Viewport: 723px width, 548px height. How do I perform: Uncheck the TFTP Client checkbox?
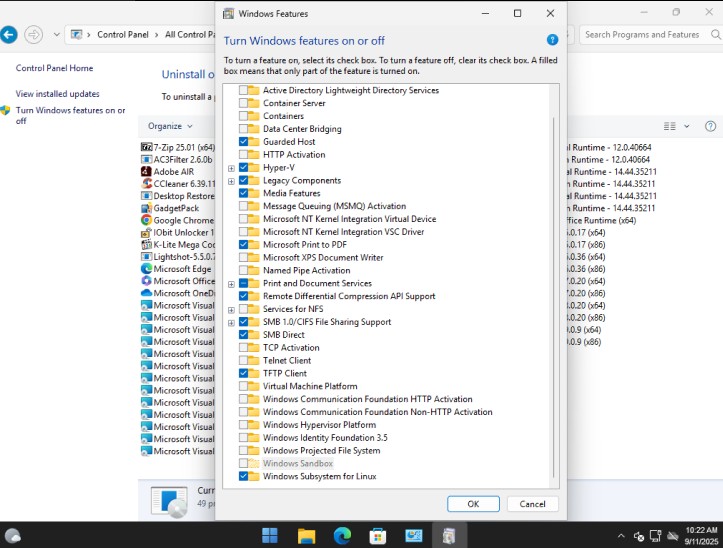(243, 373)
